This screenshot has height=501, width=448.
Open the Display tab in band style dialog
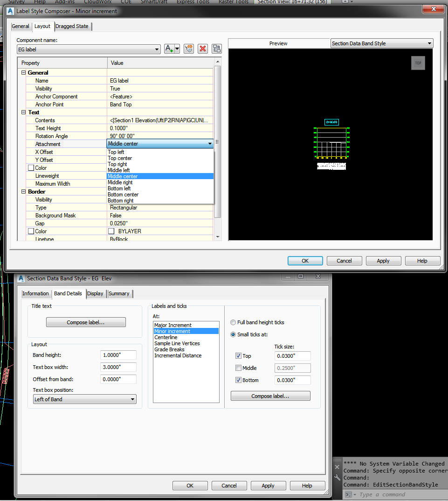[x=95, y=293]
